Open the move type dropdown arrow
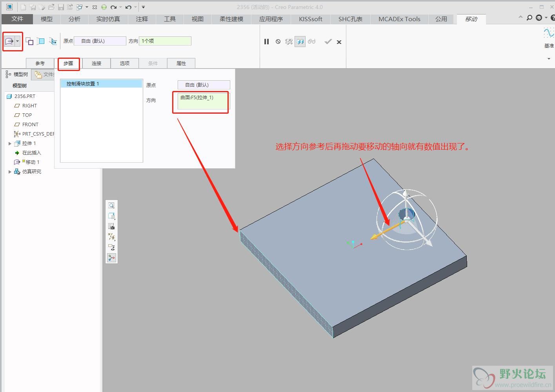 18,41
